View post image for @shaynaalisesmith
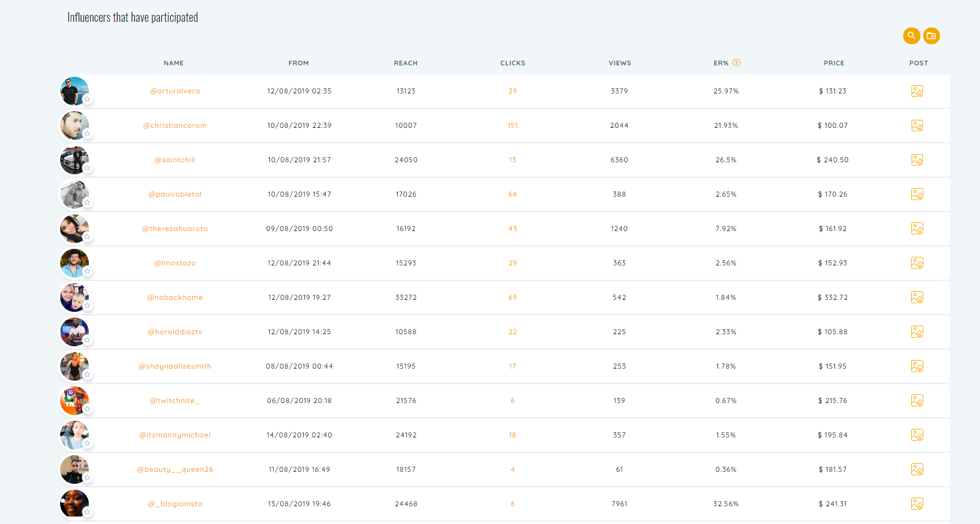 coord(917,366)
